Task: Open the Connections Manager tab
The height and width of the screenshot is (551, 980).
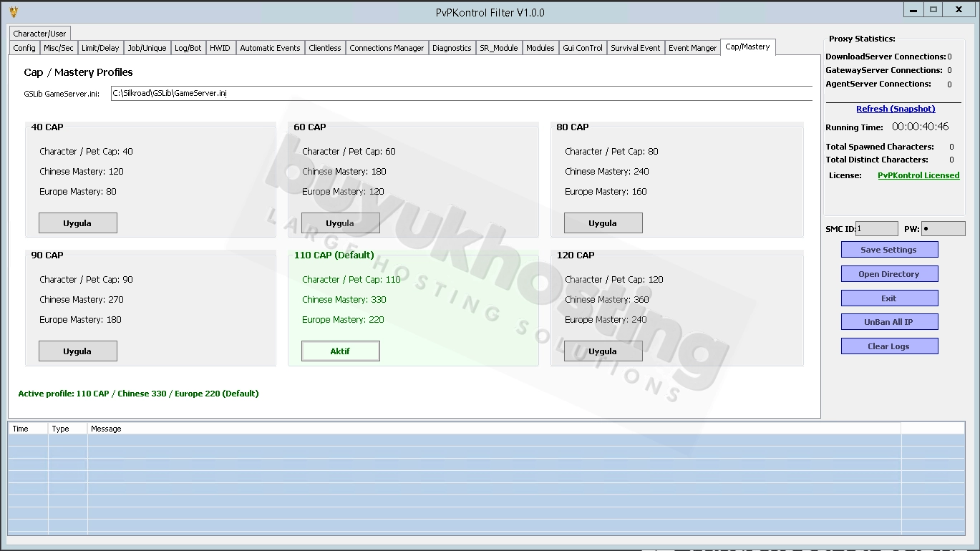Action: coord(387,48)
